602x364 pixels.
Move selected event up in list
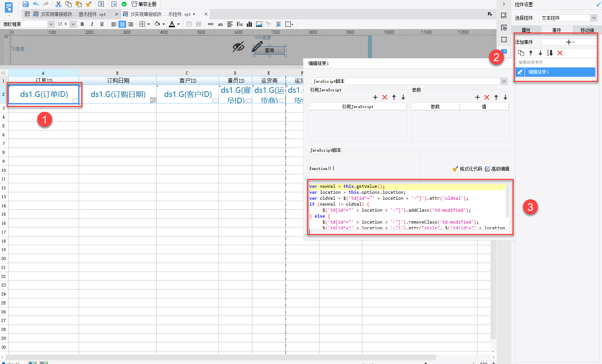tap(531, 53)
